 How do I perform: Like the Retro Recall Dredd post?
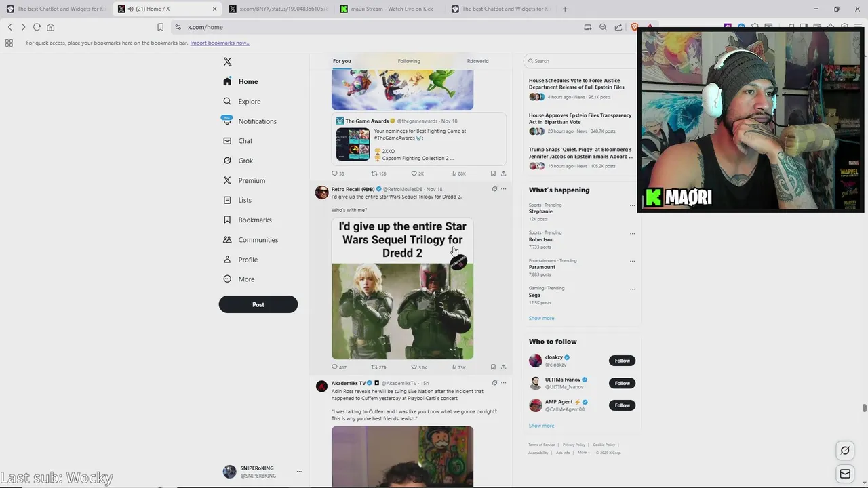[418, 367]
